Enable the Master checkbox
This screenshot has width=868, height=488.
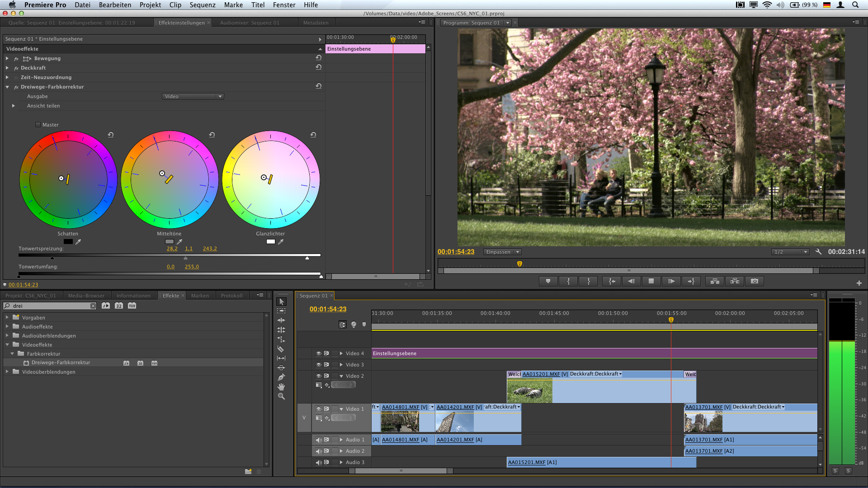38,125
